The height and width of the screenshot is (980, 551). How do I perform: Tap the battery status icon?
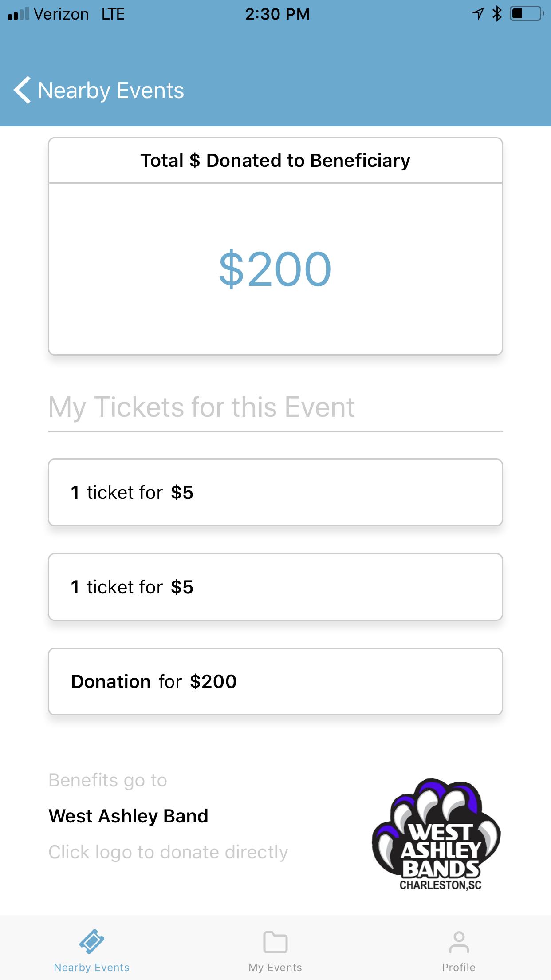click(x=527, y=14)
